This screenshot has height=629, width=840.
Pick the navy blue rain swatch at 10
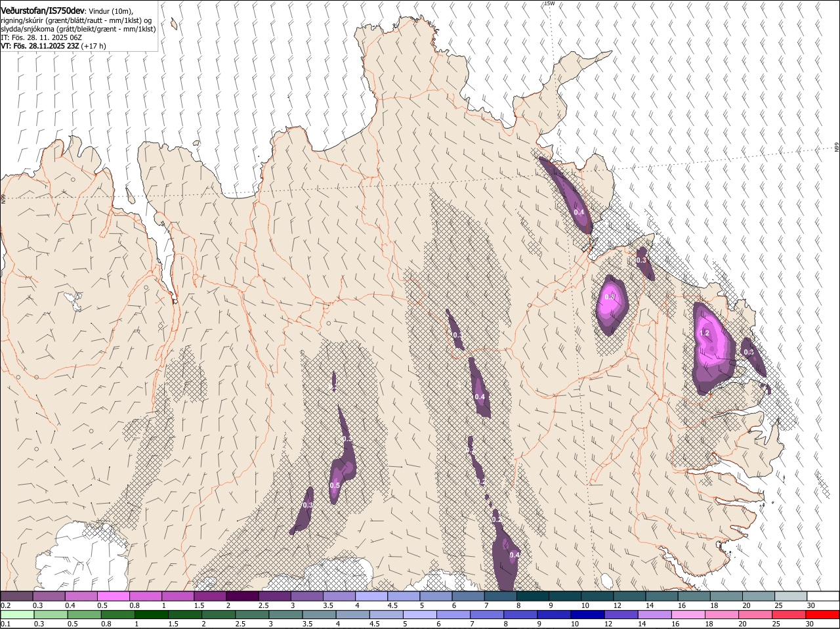[587, 615]
